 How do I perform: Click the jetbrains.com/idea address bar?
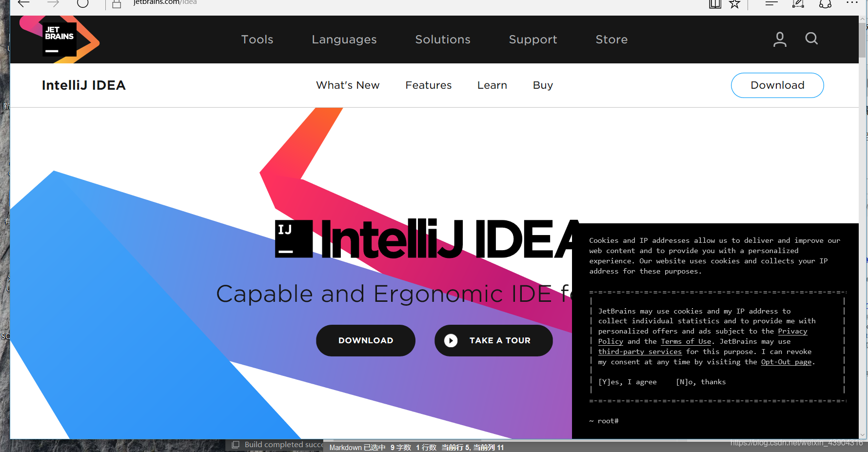click(x=165, y=2)
